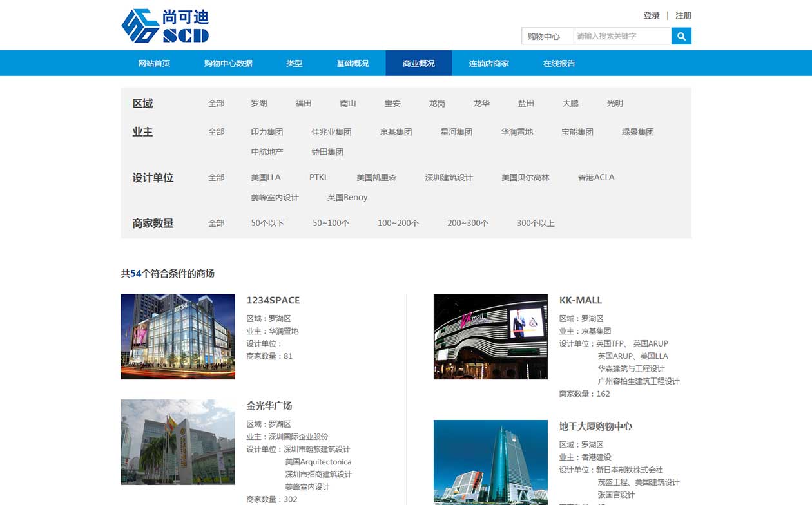Screen dimensions: 812x505
Task: Filter by 大鹏 district
Action: (570, 103)
